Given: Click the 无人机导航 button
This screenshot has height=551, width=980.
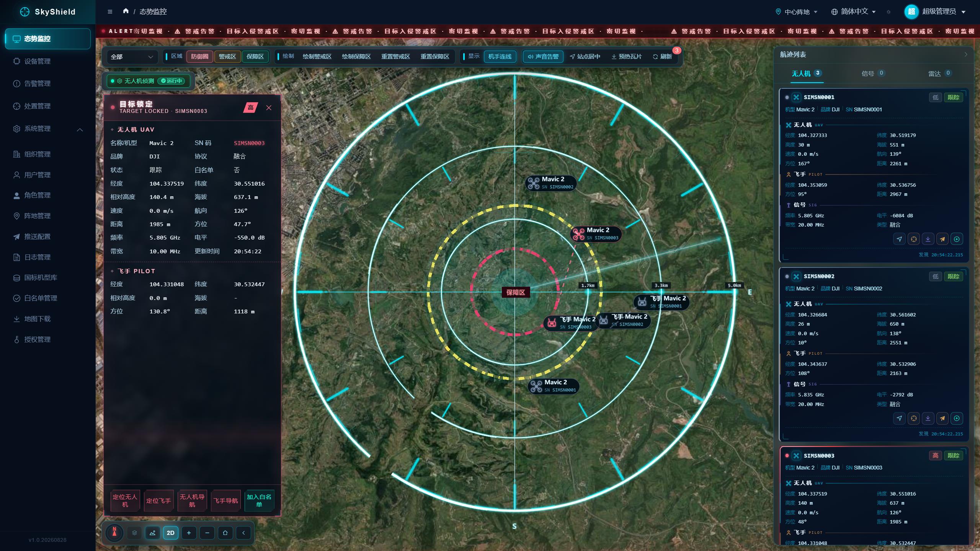Looking at the screenshot, I should (x=192, y=500).
